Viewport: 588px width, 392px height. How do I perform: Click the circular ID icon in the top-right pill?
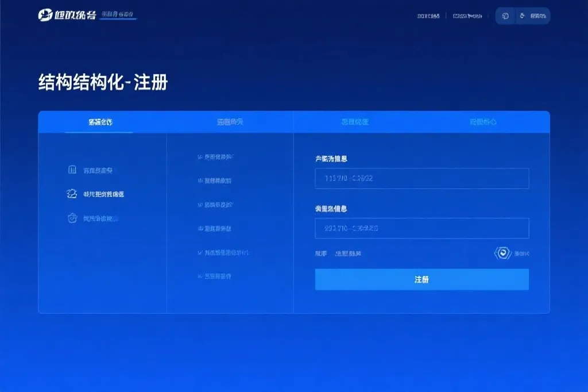(x=504, y=16)
